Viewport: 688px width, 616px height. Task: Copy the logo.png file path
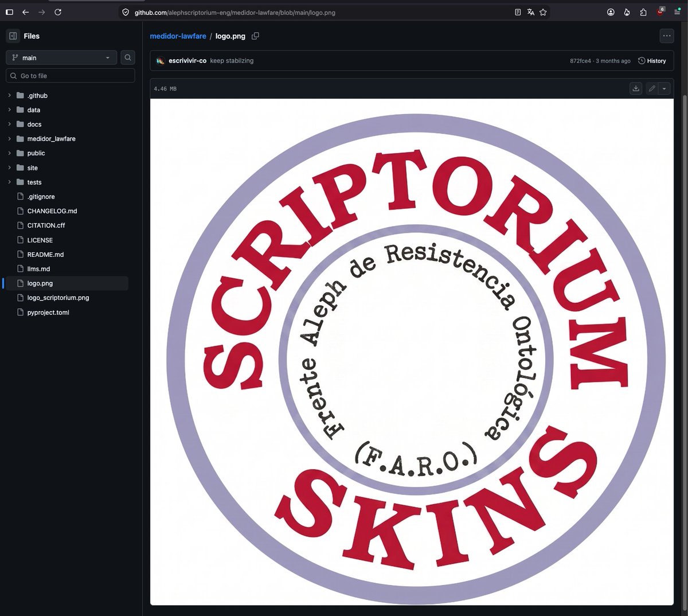point(255,36)
